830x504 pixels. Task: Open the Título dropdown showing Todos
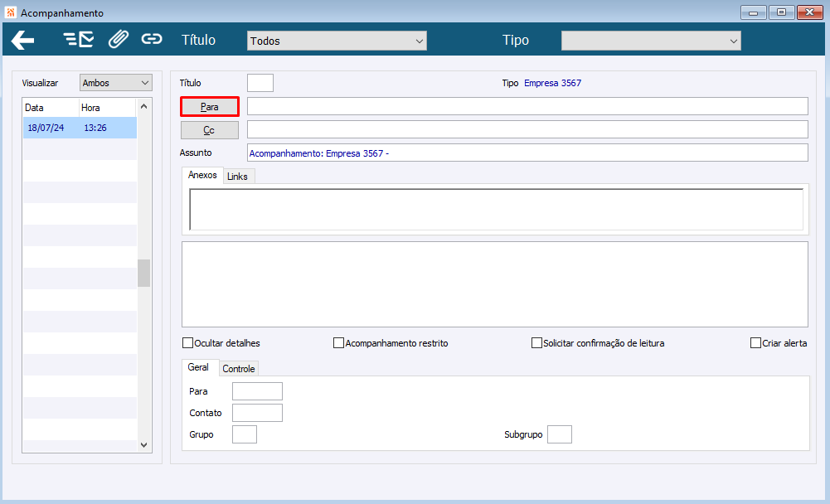[x=337, y=41]
